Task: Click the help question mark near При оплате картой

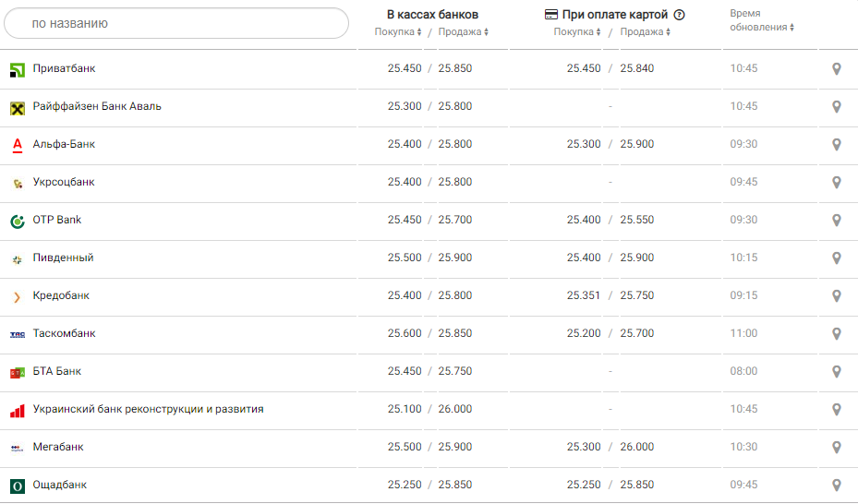Action: coord(679,15)
